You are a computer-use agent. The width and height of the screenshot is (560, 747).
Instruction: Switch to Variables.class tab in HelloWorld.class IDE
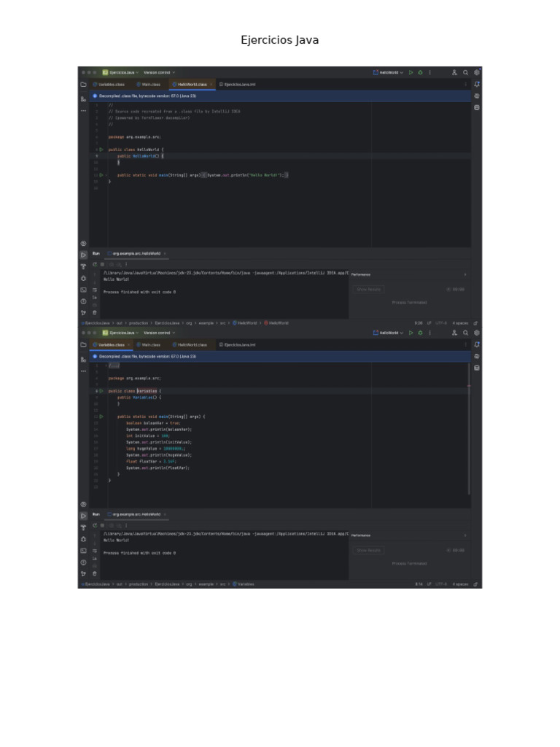109,85
